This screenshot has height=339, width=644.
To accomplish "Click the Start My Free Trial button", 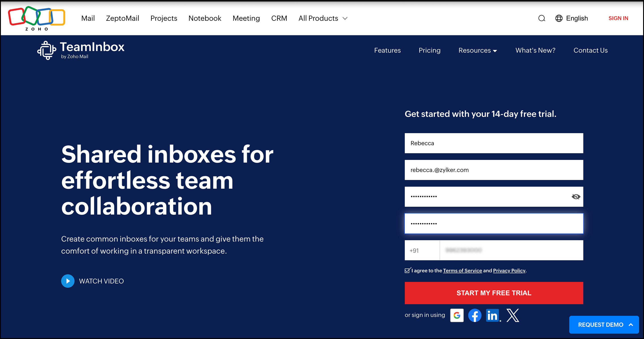I will click(x=494, y=293).
